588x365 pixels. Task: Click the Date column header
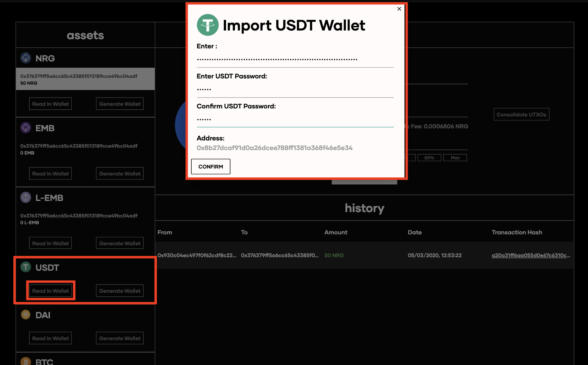(415, 232)
